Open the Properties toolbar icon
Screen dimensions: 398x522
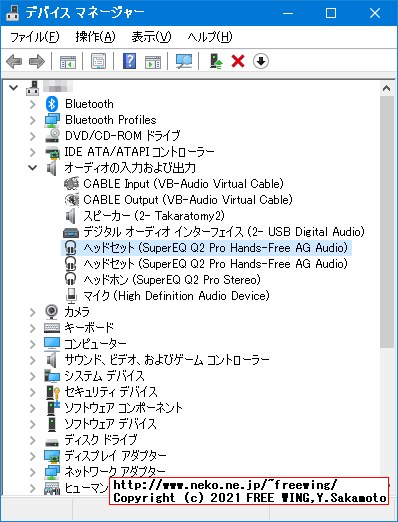click(98, 62)
